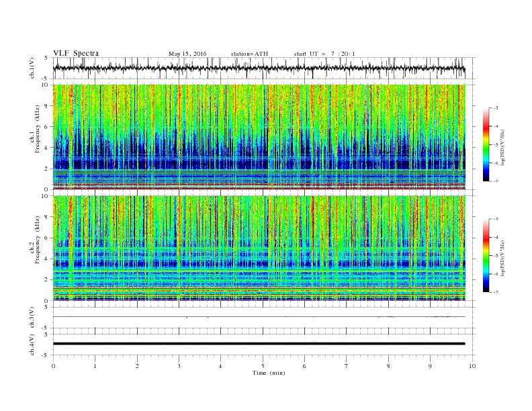Screen dimensions: 532x411
Task: Click the "-3" tick on ch.2 colorbar
Action: [496, 219]
